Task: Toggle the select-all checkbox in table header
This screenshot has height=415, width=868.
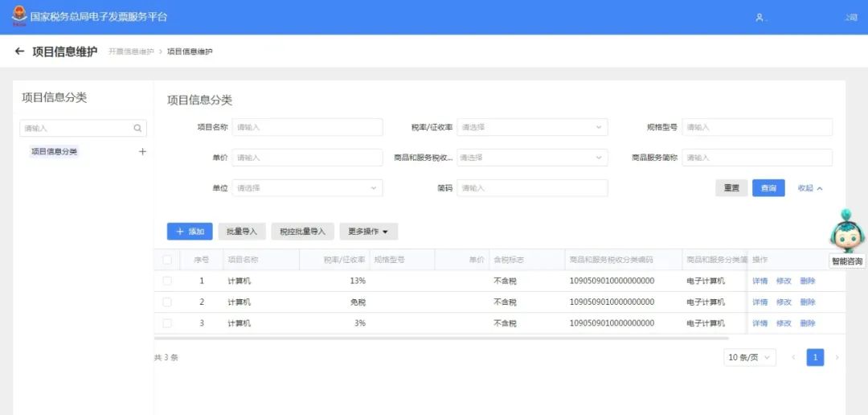Action: (x=167, y=260)
